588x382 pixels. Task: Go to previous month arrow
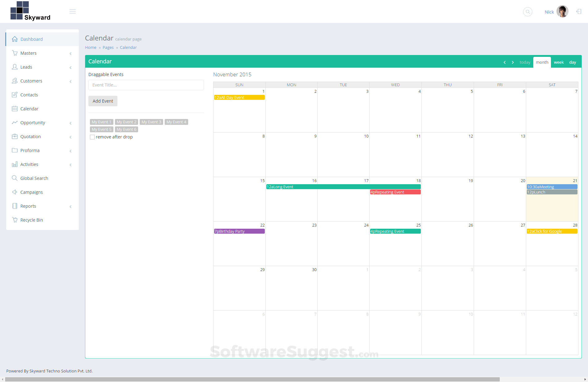(505, 62)
